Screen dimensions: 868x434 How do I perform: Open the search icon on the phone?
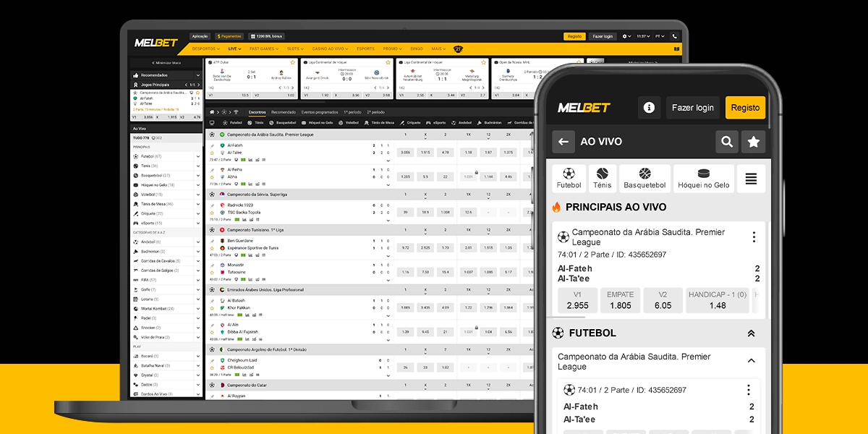[726, 142]
